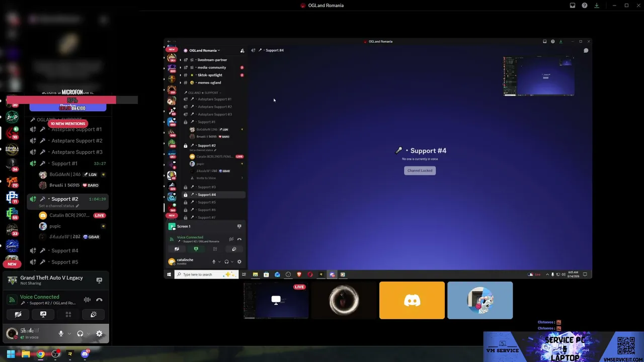Image resolution: width=644 pixels, height=362 pixels.
Task: Select the Support #4 channel in sidebar
Action: click(68, 250)
